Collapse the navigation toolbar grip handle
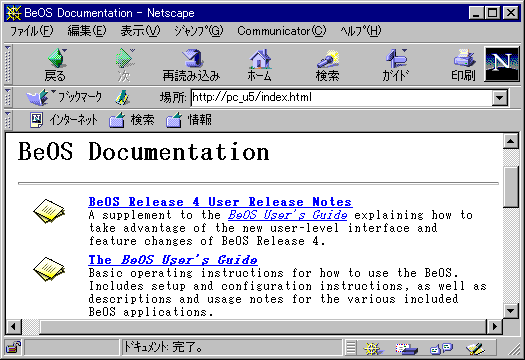This screenshot has width=525, height=360. (8, 64)
